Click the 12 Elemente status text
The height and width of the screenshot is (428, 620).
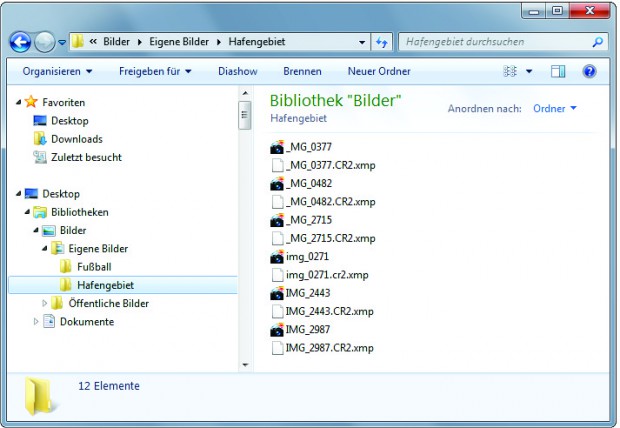109,386
